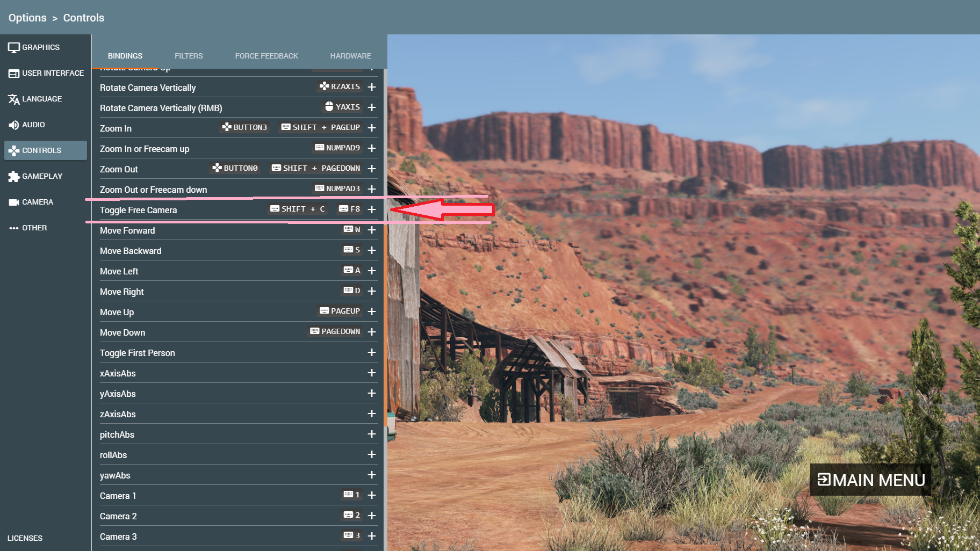Add binding for Rotate Camera Vertically (RMB)

point(372,107)
